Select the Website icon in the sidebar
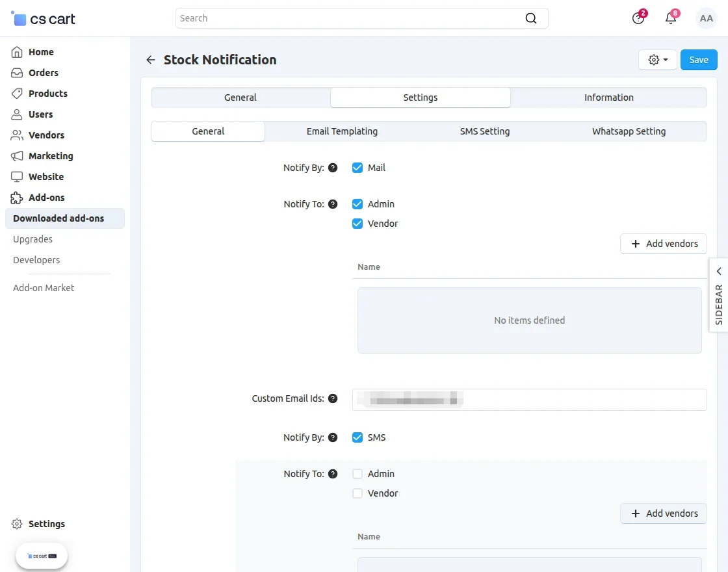728x572 pixels. click(x=18, y=176)
